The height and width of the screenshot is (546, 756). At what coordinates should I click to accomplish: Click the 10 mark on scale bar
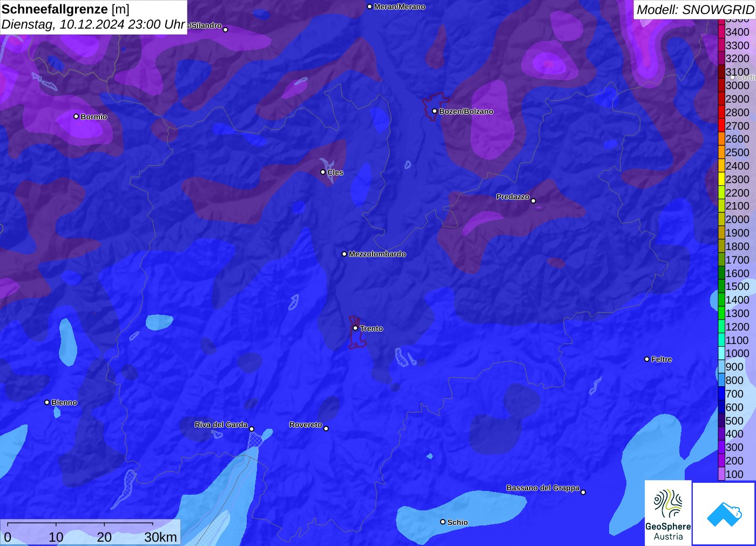pyautogui.click(x=56, y=537)
